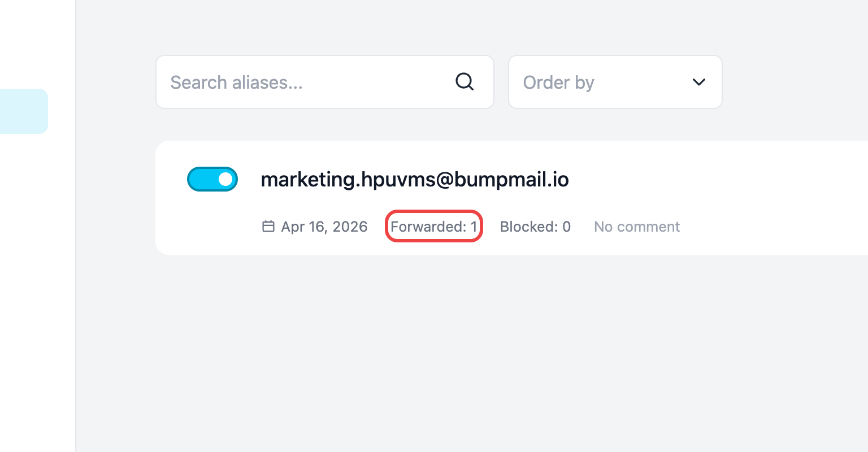868x452 pixels.
Task: Toggle the marketing.hpuvms alias off
Action: tap(212, 179)
